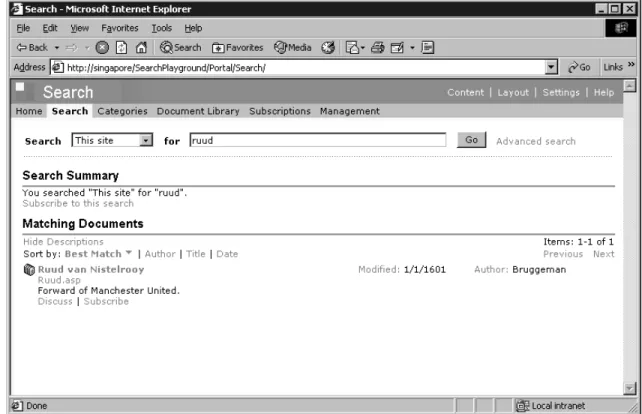The width and height of the screenshot is (642, 414).
Task: Click the Mail toolbar icon
Action: tap(353, 48)
